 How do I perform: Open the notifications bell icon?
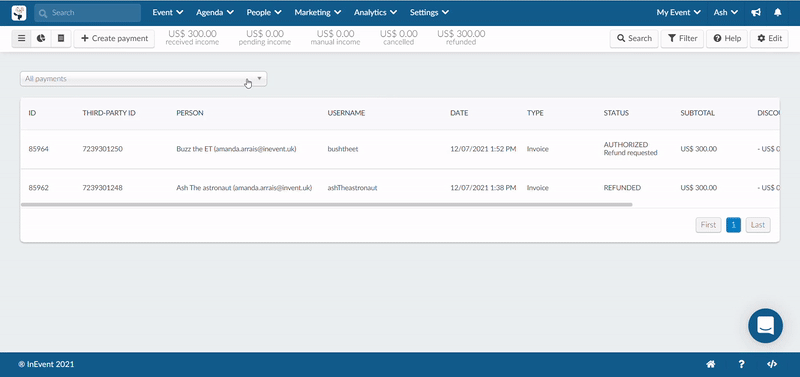click(778, 13)
